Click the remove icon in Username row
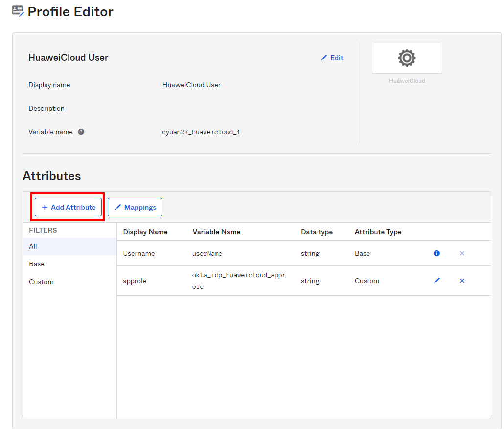The height and width of the screenshot is (429, 504). tap(462, 253)
